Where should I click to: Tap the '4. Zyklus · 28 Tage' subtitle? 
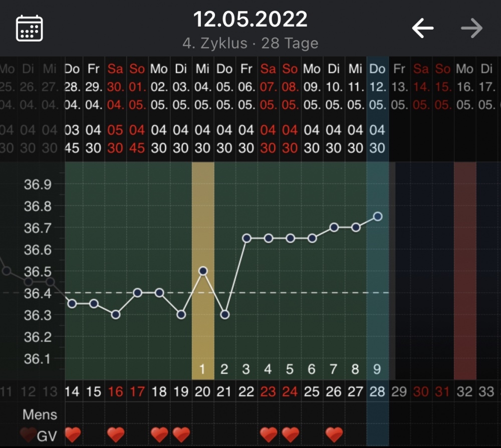(x=250, y=43)
